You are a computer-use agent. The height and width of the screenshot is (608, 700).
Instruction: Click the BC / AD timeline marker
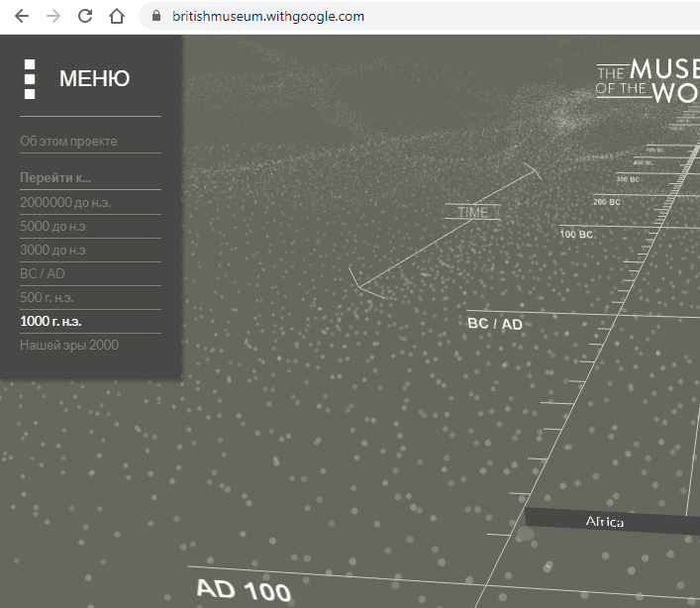point(495,324)
